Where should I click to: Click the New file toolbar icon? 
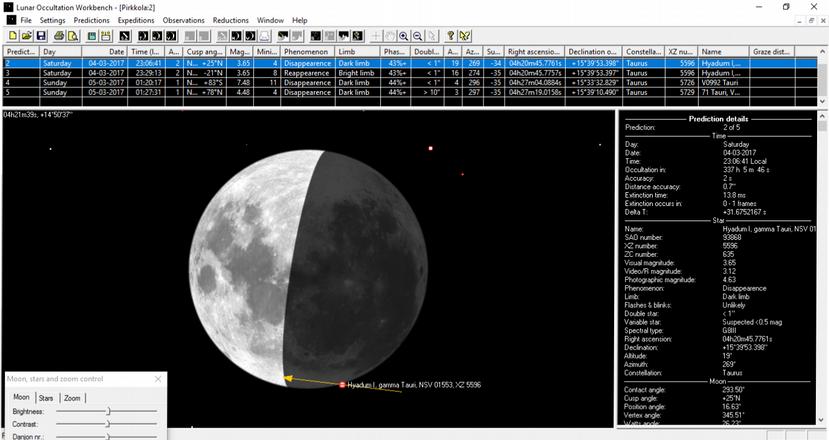pos(13,36)
